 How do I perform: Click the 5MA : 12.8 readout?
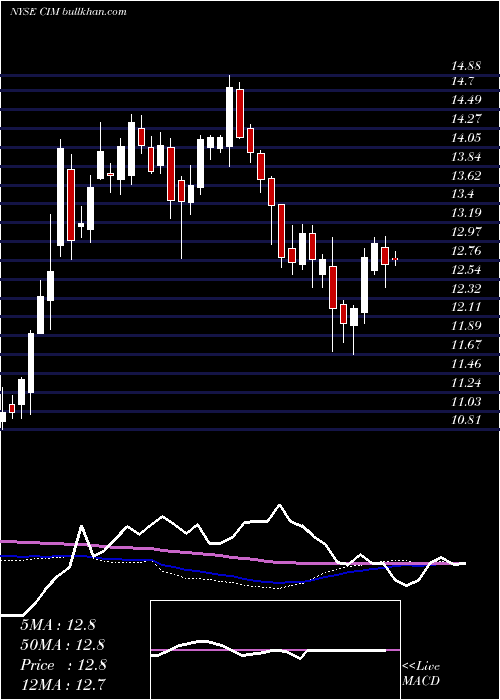click(58, 625)
